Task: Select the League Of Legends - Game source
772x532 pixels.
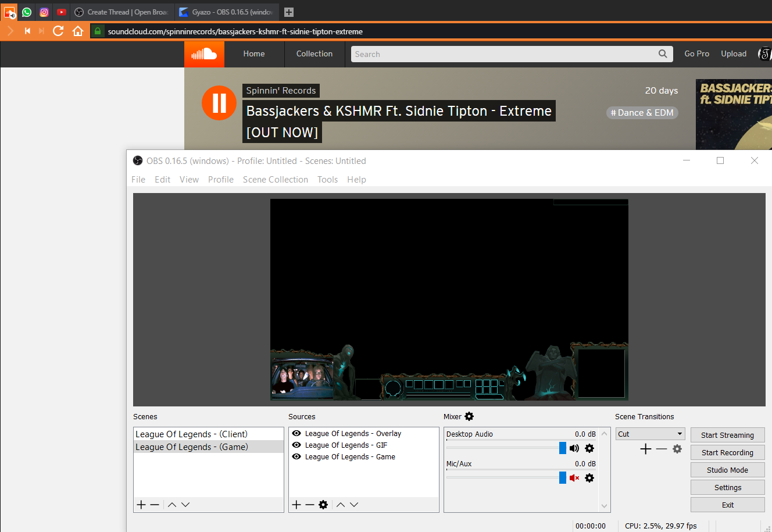Action: [350, 457]
